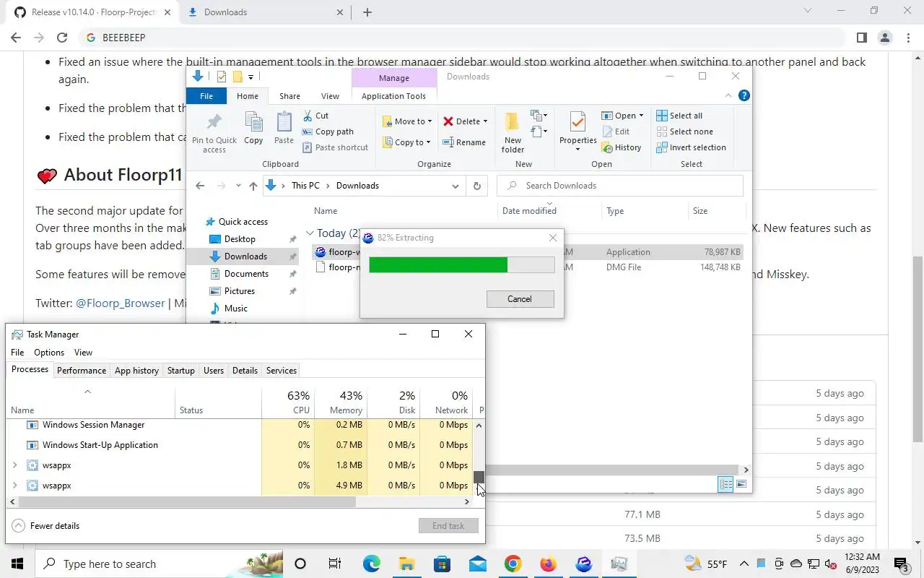Click the extraction progress bar
924x578 pixels.
(x=462, y=264)
